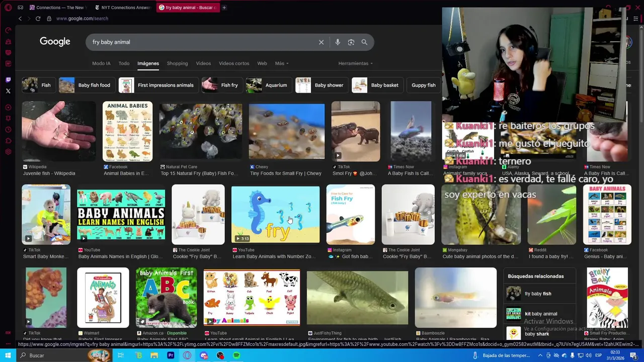The width and height of the screenshot is (644, 362).
Task: Open Twitch panel in Opera sidebar
Action: [x=8, y=80]
